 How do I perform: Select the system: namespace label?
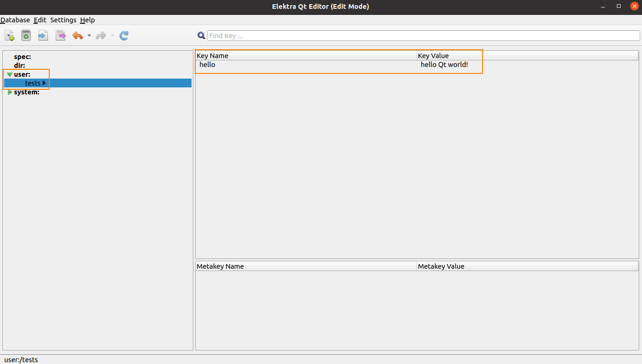tap(26, 92)
